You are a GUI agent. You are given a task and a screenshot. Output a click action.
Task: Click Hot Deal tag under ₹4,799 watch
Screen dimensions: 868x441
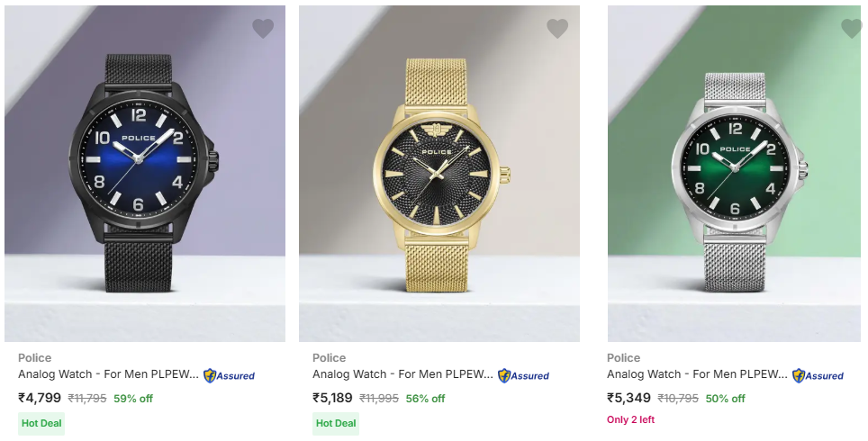pyautogui.click(x=41, y=423)
